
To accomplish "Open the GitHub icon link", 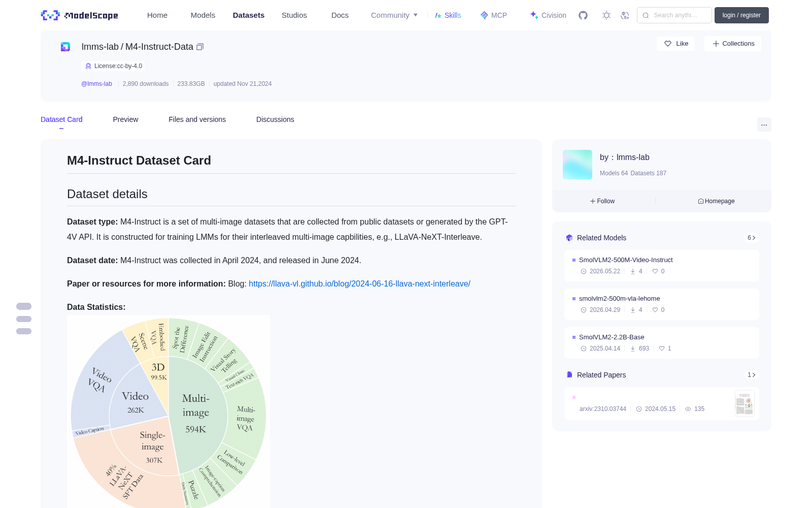I will pos(583,15).
